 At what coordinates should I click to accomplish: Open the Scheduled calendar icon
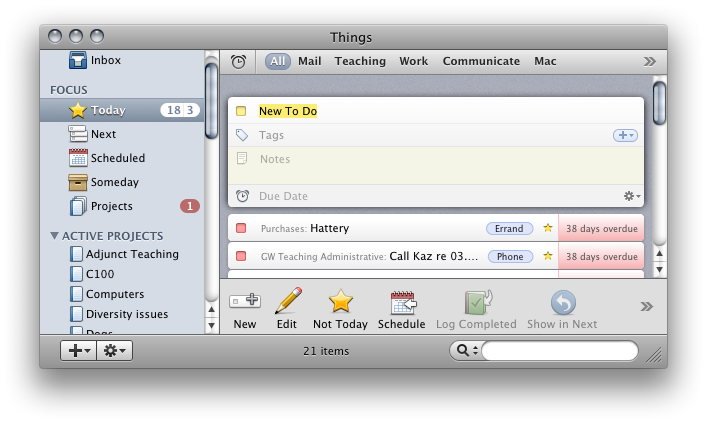tap(78, 158)
